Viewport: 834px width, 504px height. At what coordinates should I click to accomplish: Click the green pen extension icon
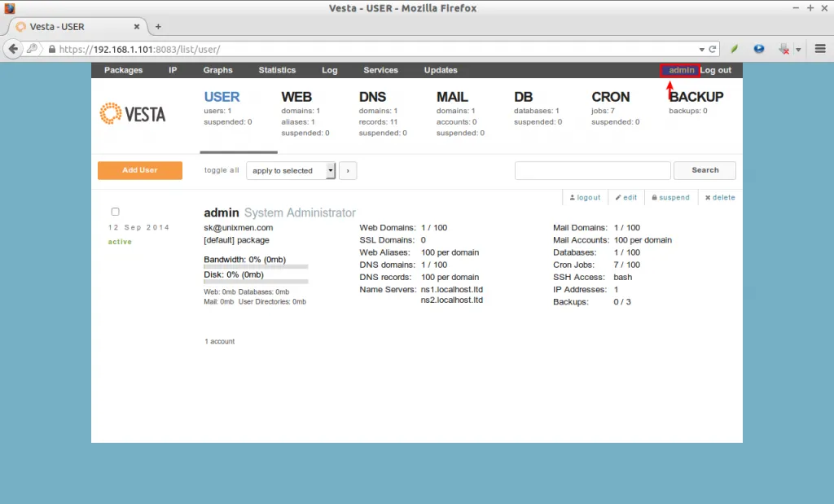[735, 49]
